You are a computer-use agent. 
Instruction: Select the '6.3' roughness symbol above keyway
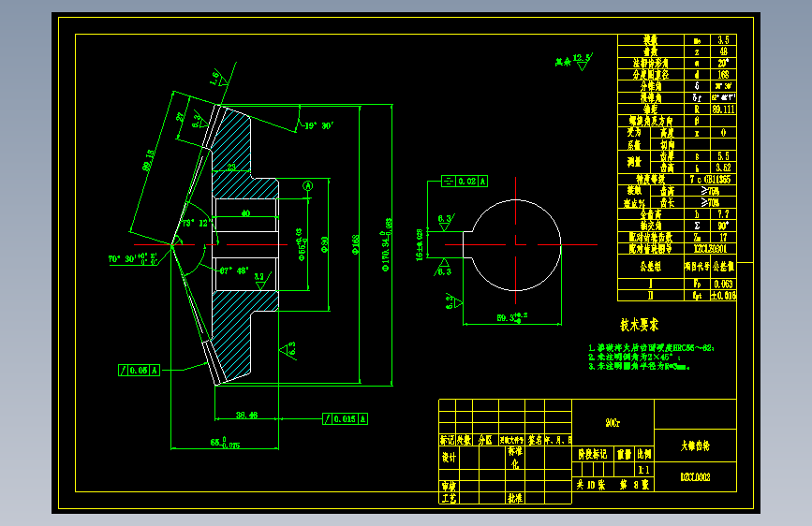coord(446,223)
